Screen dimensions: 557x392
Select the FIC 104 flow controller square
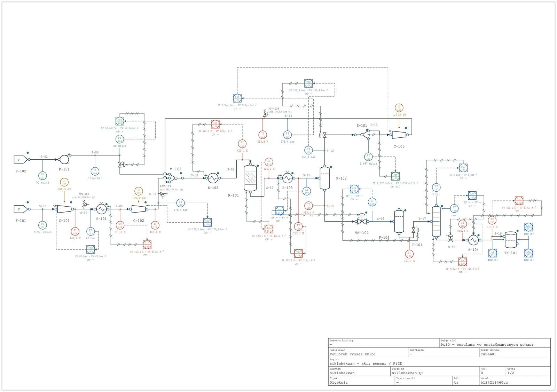click(120, 121)
